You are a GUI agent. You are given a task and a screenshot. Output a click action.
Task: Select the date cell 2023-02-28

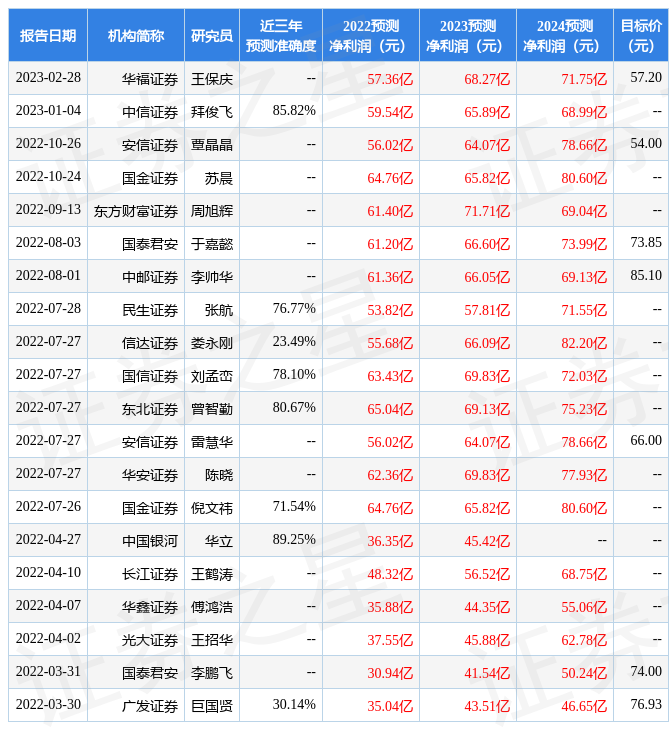(48, 78)
